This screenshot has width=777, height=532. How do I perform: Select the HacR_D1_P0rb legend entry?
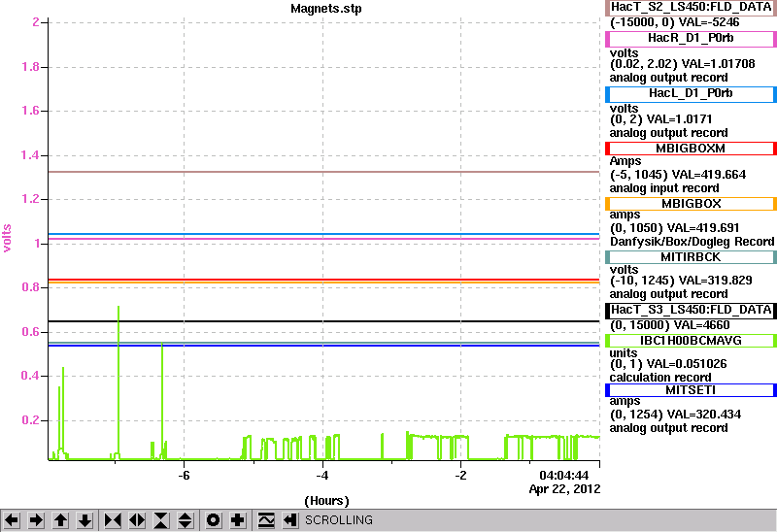click(691, 39)
